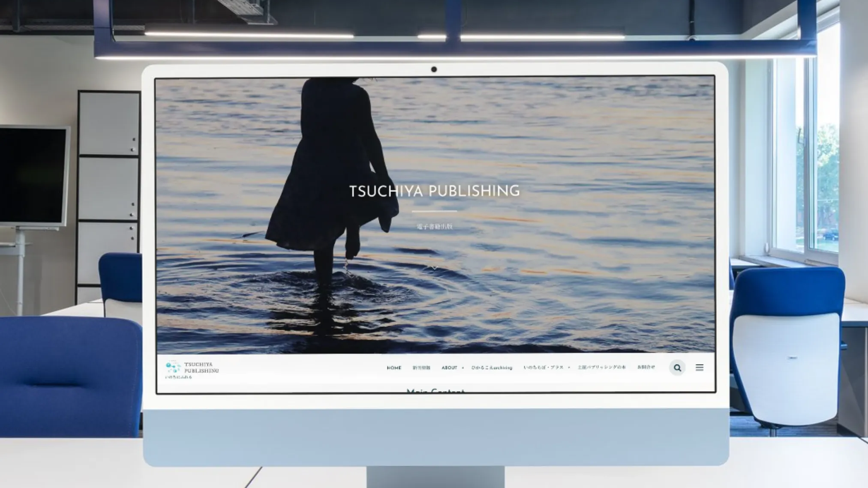The height and width of the screenshot is (488, 868).
Task: Select ABOUT in the navigation bar
Action: (449, 368)
